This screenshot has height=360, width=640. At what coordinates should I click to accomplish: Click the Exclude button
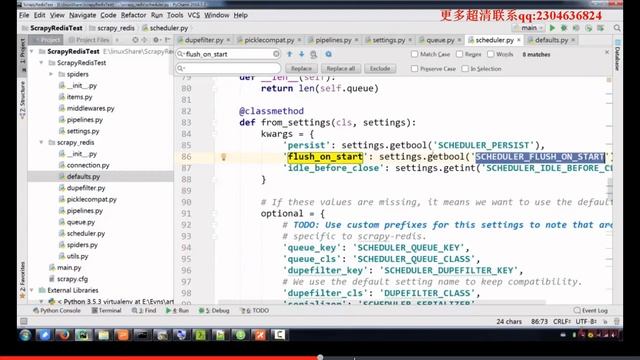coord(380,69)
